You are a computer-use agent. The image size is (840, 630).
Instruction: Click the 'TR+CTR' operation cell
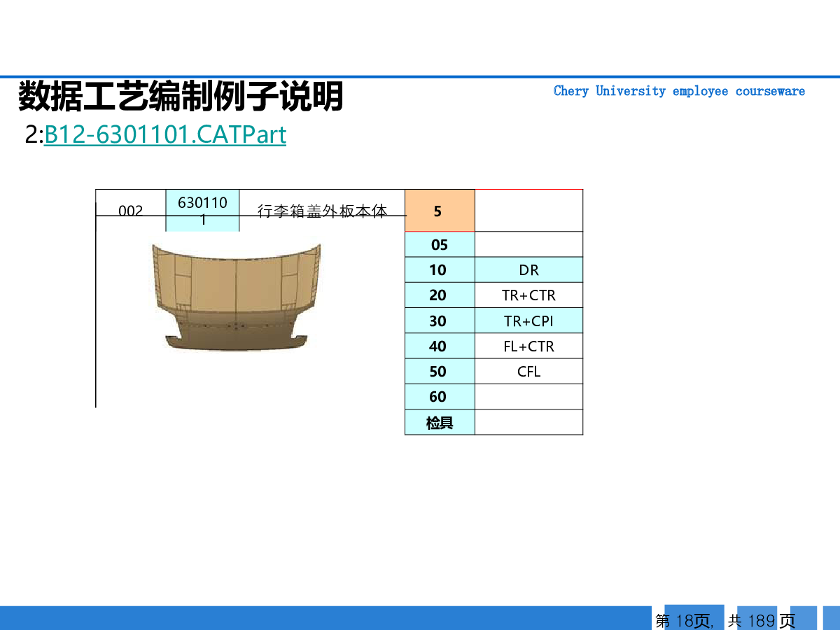[528, 295]
